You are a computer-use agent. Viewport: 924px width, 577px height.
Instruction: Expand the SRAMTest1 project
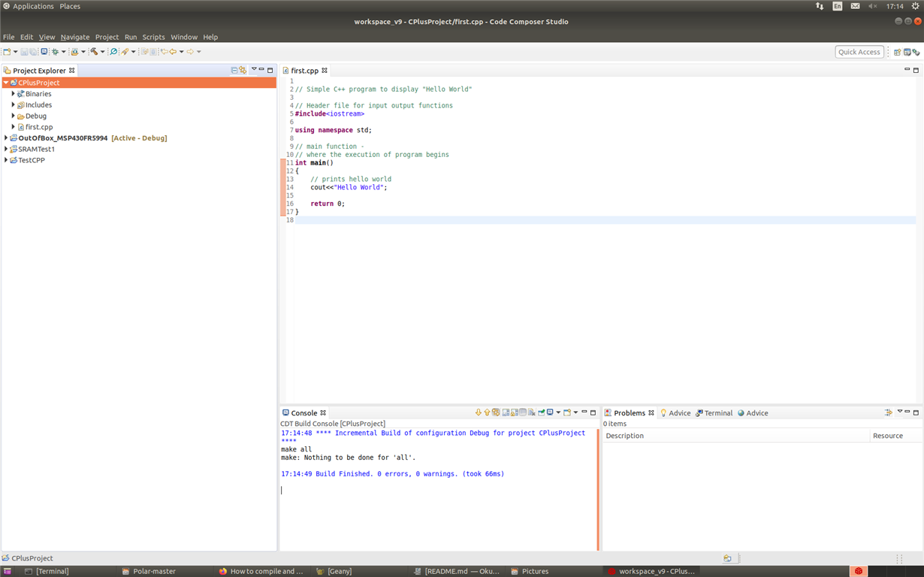point(6,149)
